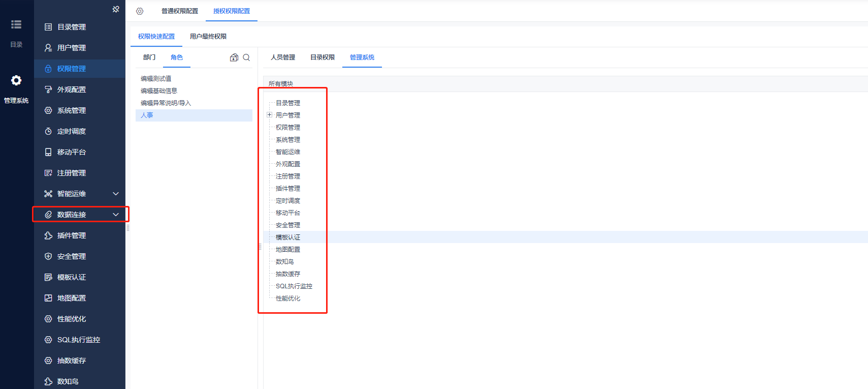Click the 所有模块 header
The image size is (868, 389).
(281, 84)
